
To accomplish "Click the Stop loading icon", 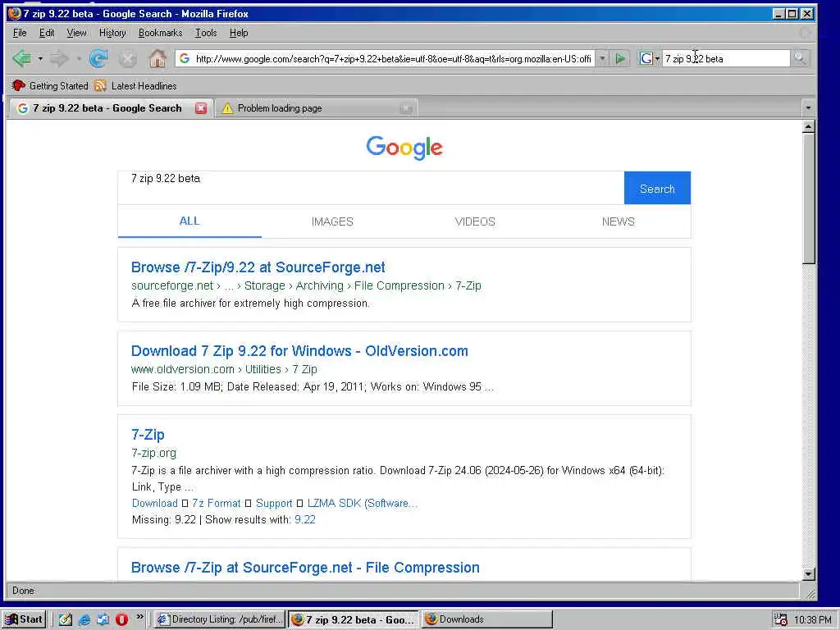I will point(127,58).
